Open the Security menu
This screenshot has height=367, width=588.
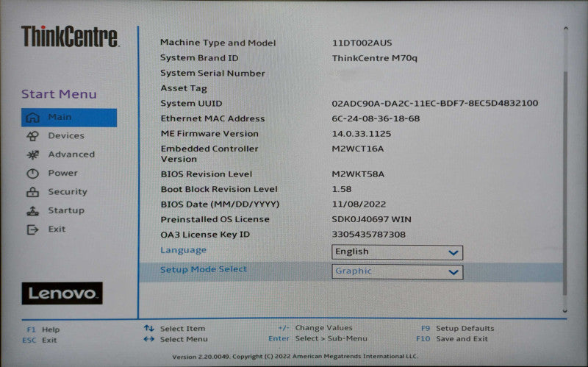[68, 192]
